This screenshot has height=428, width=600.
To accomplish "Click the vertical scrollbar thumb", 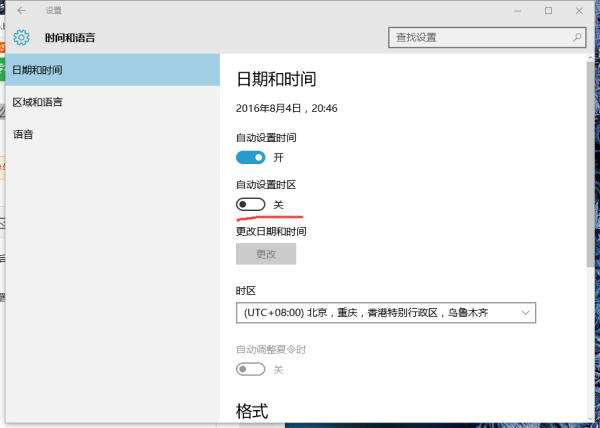I will coord(588,160).
